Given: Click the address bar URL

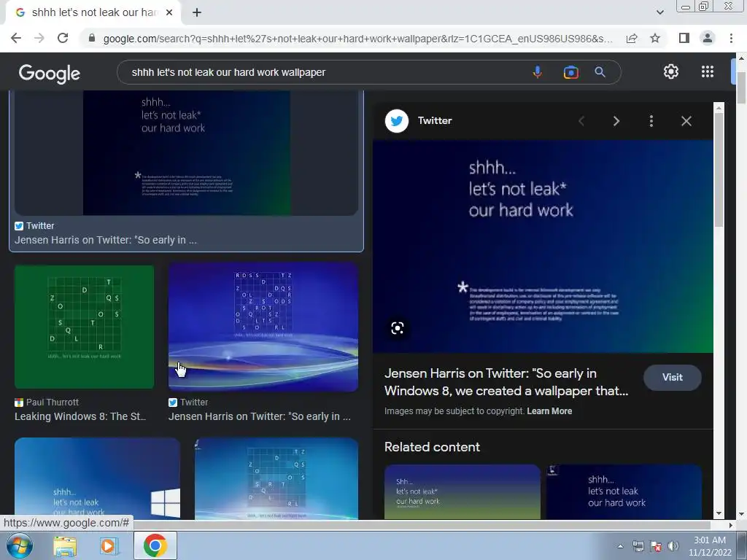Looking at the screenshot, I should click(x=357, y=39).
